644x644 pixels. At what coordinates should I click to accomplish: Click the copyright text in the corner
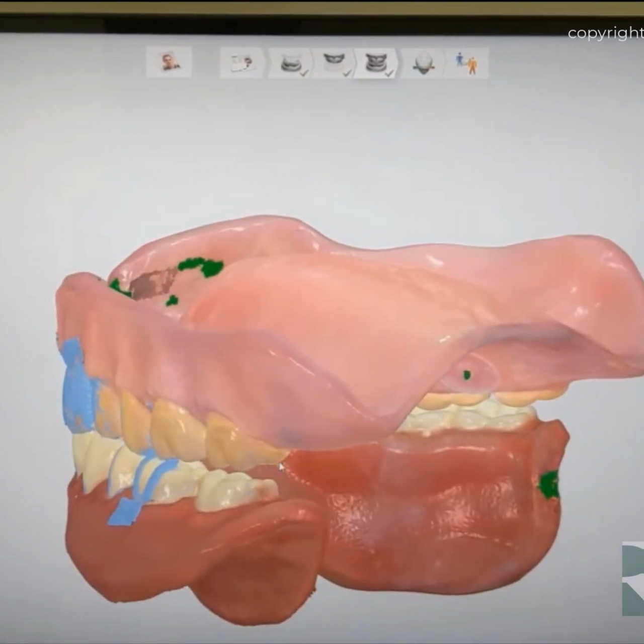[x=604, y=34]
